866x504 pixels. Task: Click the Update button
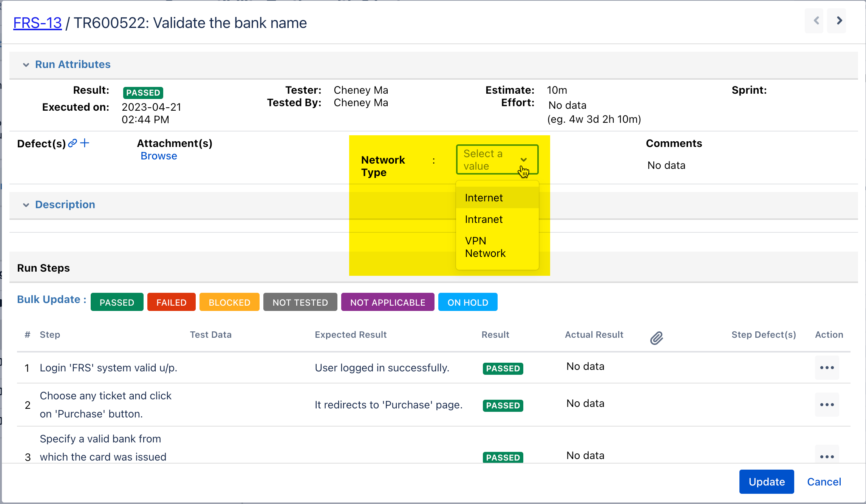pyautogui.click(x=766, y=482)
